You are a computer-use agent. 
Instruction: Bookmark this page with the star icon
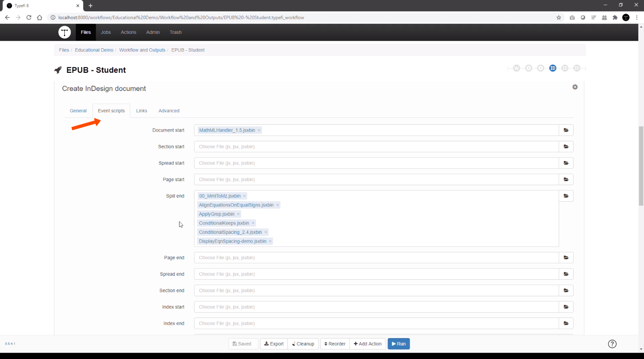[559, 17]
